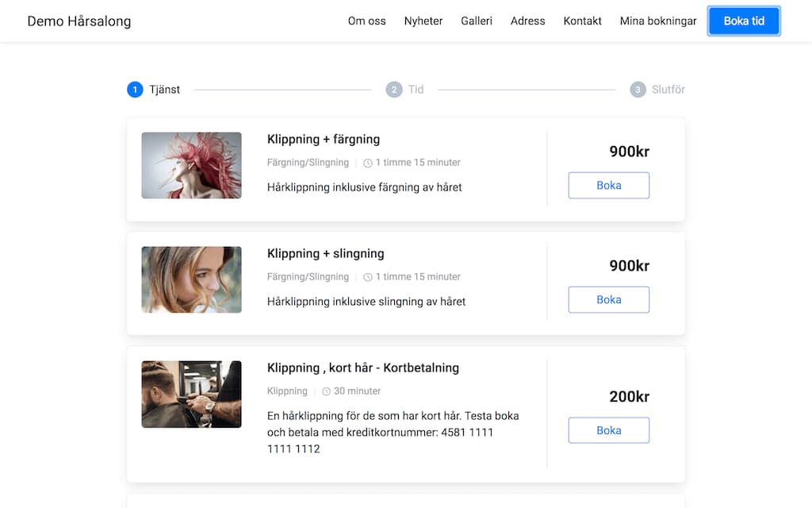
Task: Go to Nyheter in navigation
Action: pyautogui.click(x=423, y=21)
